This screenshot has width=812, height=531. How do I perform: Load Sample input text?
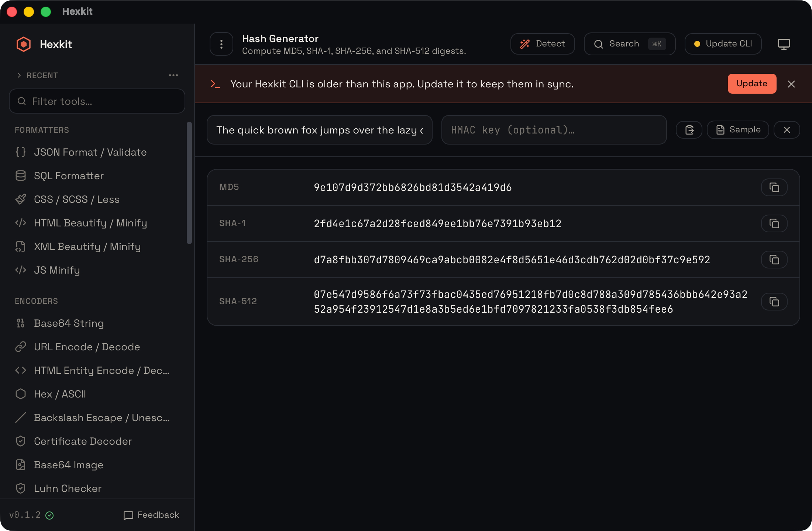[x=738, y=130]
